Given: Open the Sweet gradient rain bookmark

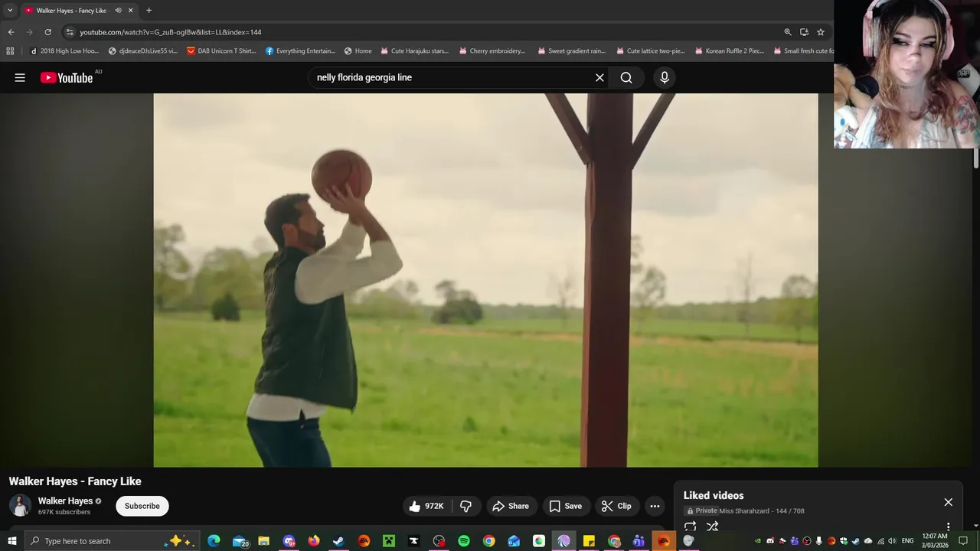Looking at the screenshot, I should [x=571, y=51].
